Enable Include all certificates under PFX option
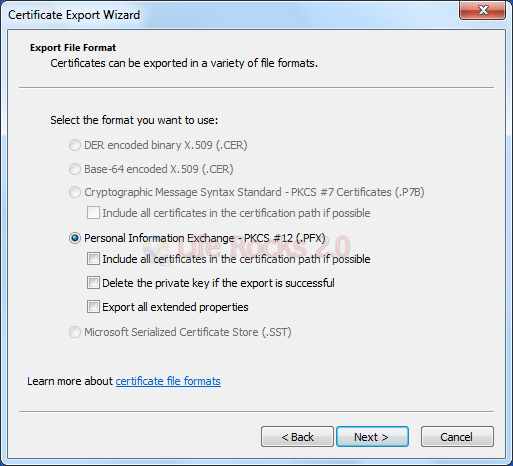 click(93, 259)
